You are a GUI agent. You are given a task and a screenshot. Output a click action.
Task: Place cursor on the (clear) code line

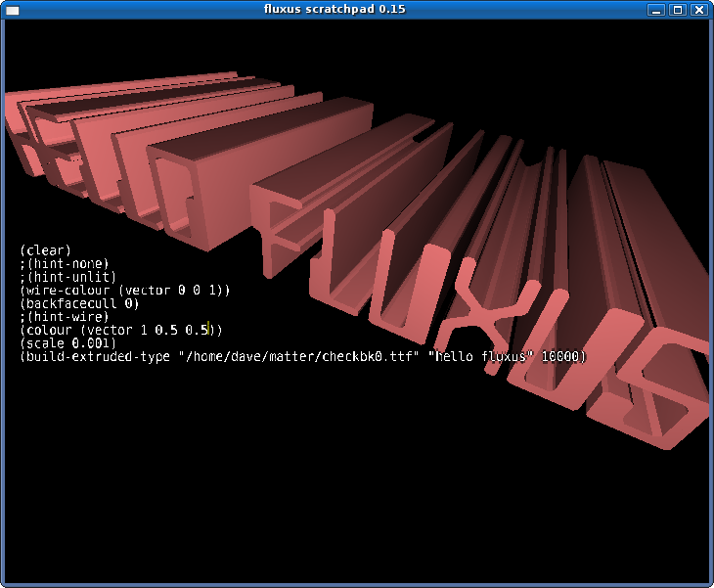[46, 250]
